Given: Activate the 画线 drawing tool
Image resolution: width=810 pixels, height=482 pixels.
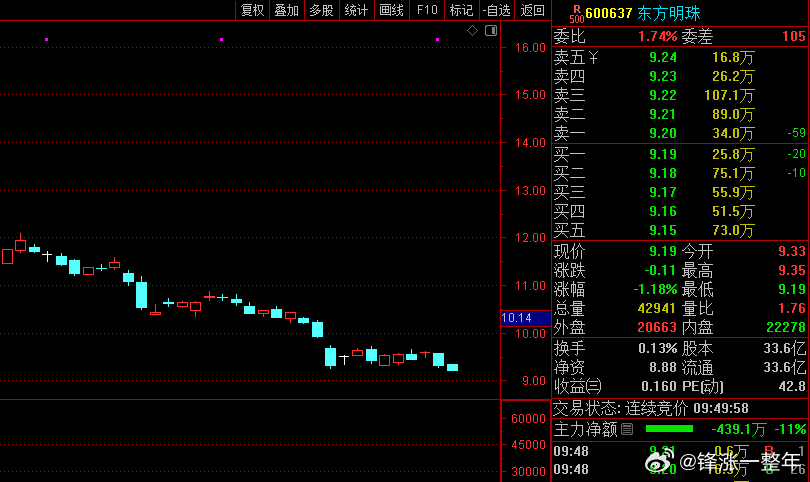Looking at the screenshot, I should pyautogui.click(x=391, y=10).
